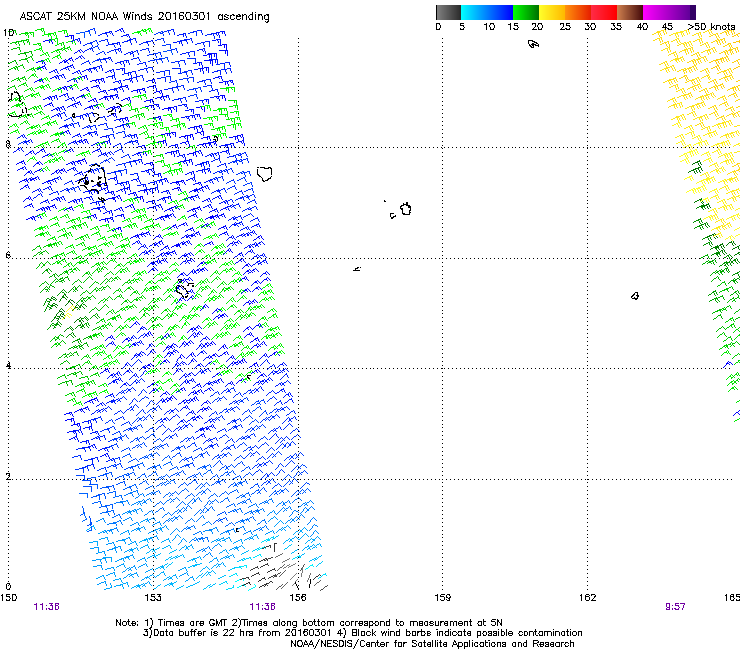Click the latitude axis label '4'

(8, 365)
